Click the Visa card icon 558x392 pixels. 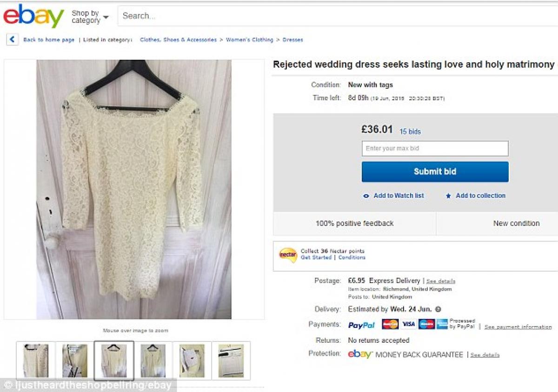click(408, 324)
